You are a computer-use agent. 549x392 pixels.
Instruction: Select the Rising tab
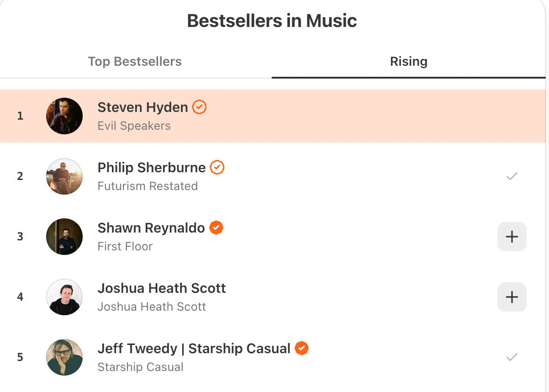pos(408,62)
